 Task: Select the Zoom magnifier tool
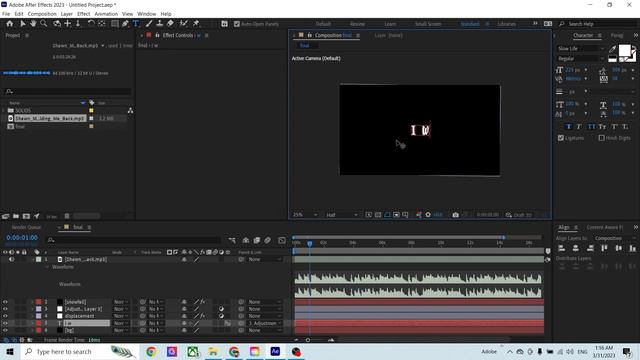[43, 24]
